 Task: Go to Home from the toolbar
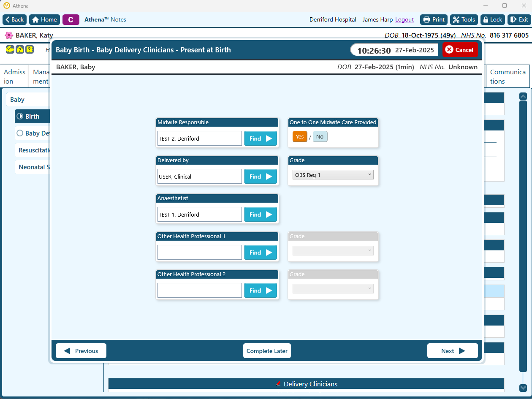44,19
